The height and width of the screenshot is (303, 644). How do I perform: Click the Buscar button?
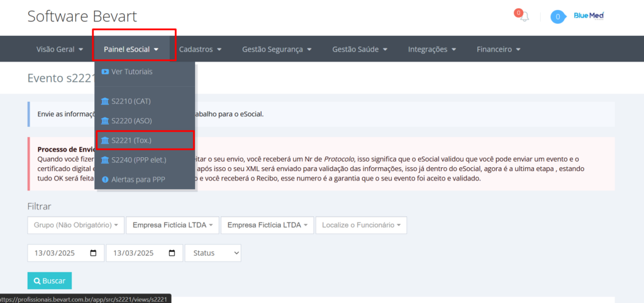49,281
